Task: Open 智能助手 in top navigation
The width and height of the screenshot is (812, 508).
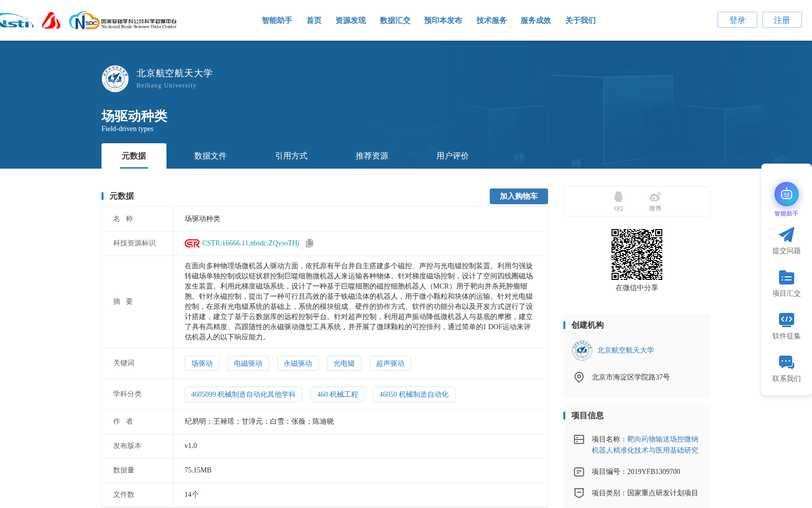Action: click(x=277, y=20)
